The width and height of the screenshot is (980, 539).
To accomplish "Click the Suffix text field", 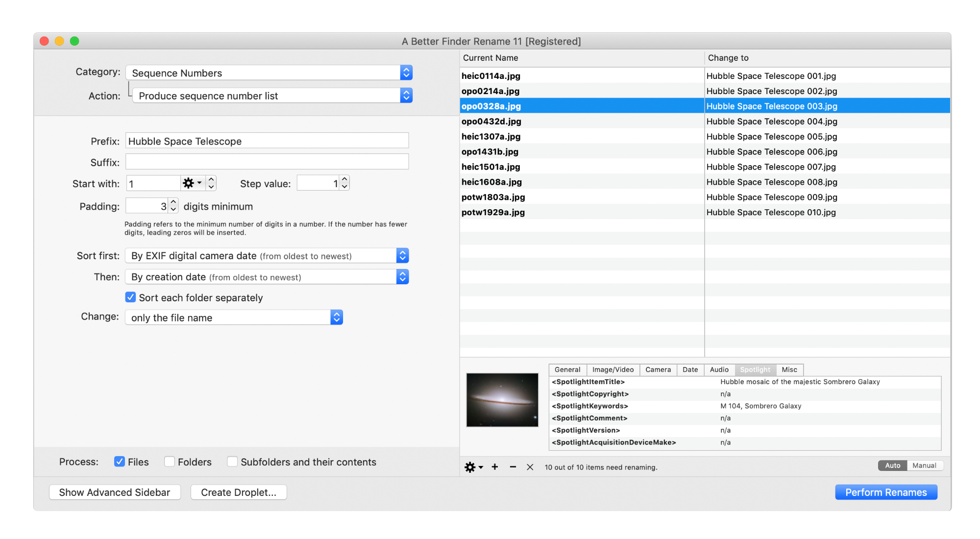I will tap(267, 162).
